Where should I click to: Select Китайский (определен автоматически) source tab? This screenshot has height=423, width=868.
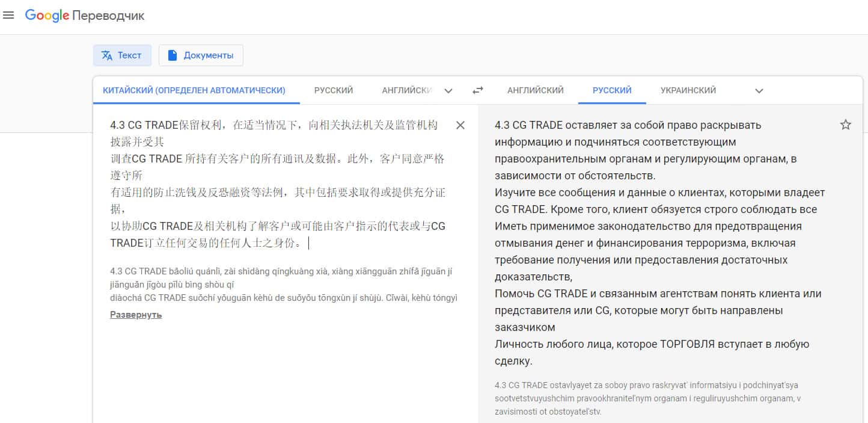point(194,90)
